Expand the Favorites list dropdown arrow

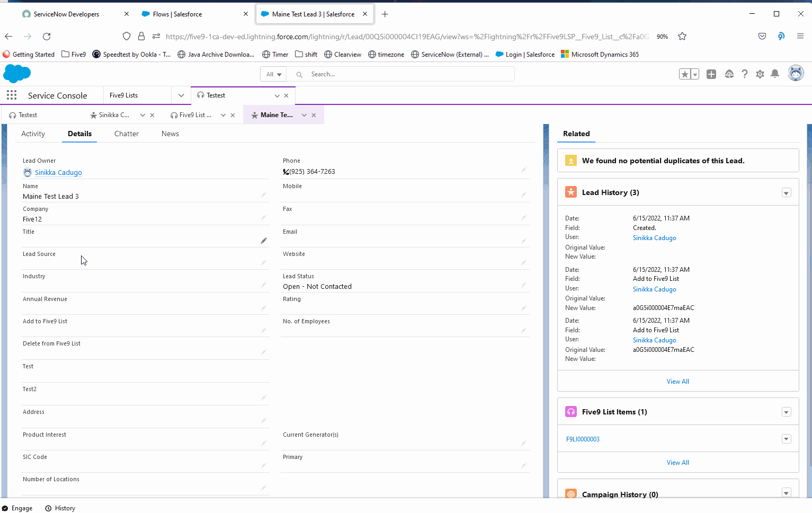[695, 74]
